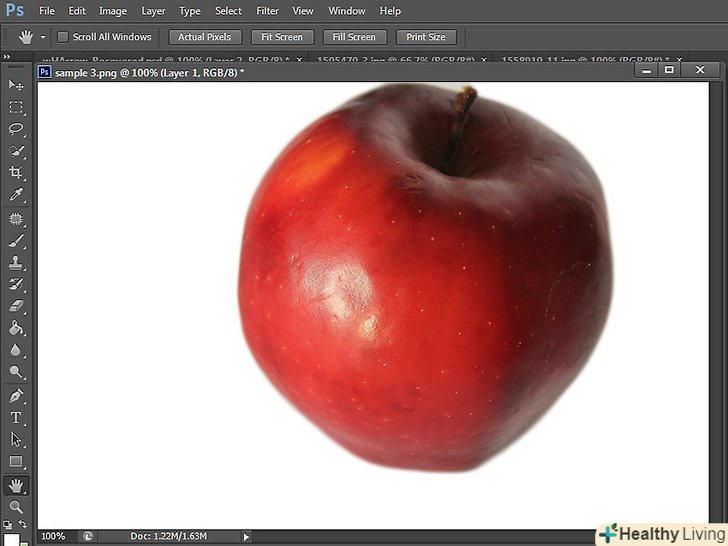Select the Hand tool in toolbox

[16, 485]
